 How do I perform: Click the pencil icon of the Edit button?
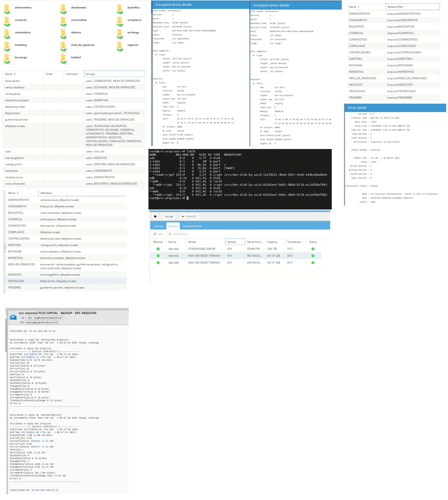155,234
